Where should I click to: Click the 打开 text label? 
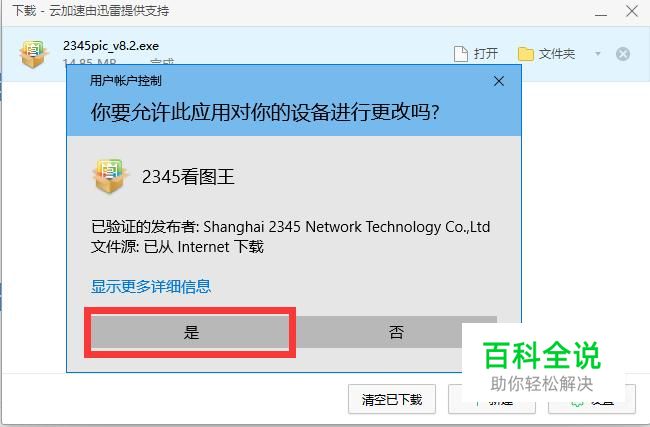486,54
